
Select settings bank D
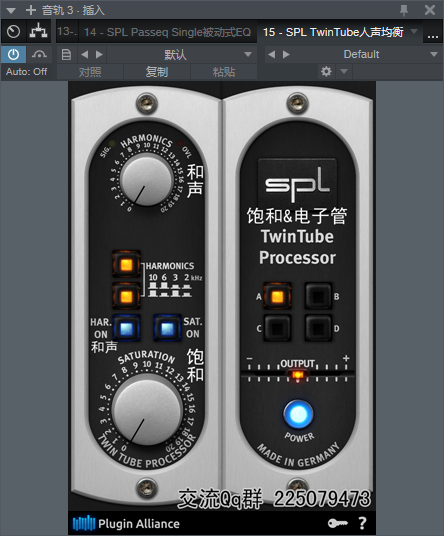click(318, 328)
